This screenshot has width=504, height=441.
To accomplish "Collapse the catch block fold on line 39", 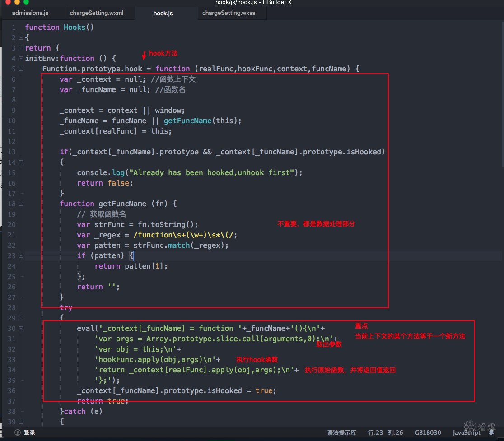I will click(21, 422).
